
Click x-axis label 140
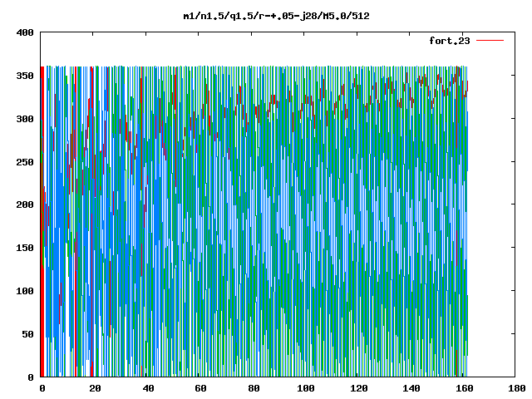pos(411,388)
